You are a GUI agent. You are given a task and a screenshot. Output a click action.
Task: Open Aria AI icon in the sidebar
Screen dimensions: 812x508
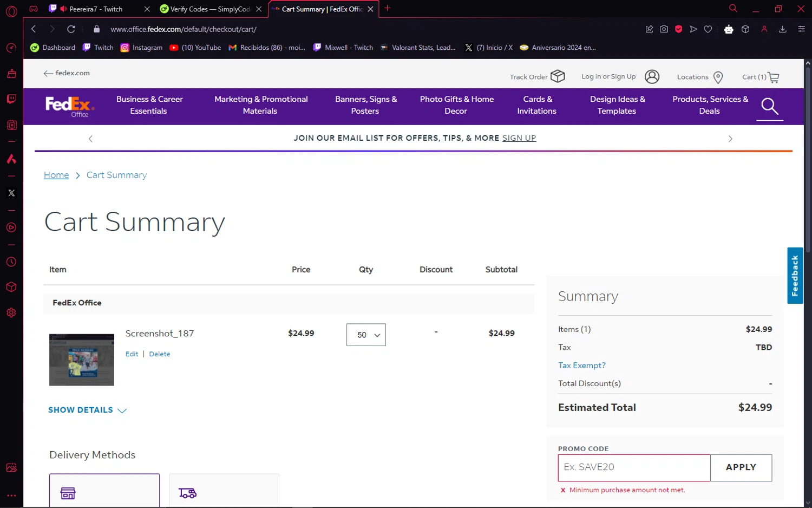coord(11,159)
